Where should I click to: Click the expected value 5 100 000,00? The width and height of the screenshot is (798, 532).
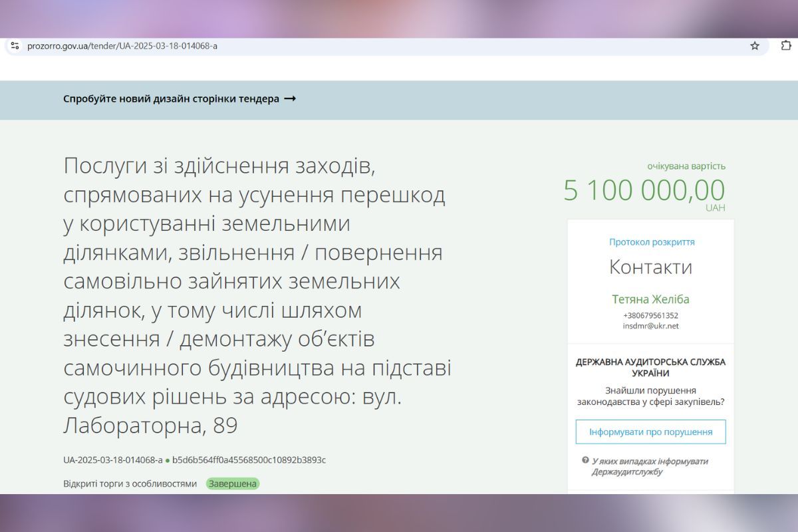644,191
